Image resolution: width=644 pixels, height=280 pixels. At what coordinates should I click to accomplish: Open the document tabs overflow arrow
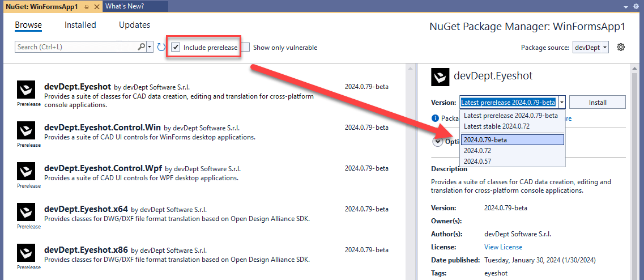tap(626, 7)
